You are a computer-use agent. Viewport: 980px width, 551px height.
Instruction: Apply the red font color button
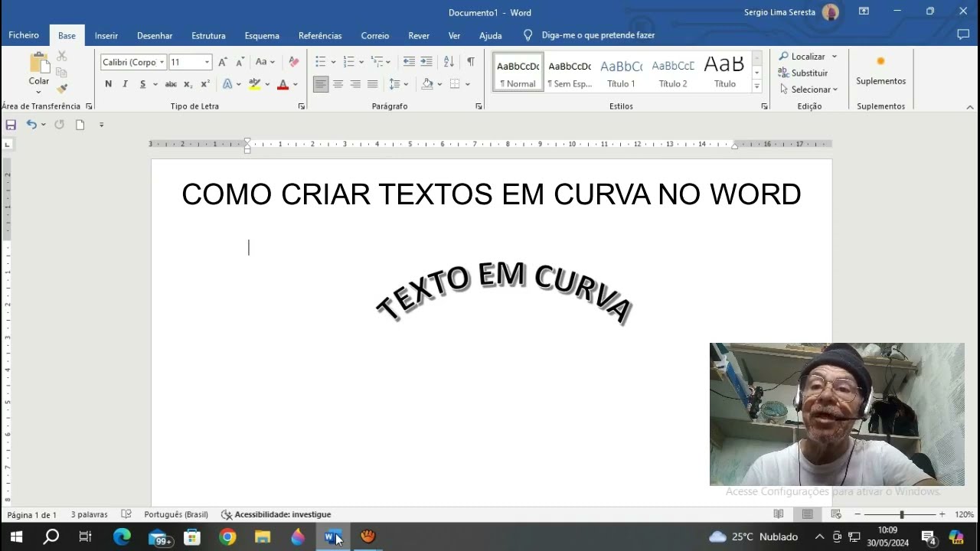tap(283, 84)
